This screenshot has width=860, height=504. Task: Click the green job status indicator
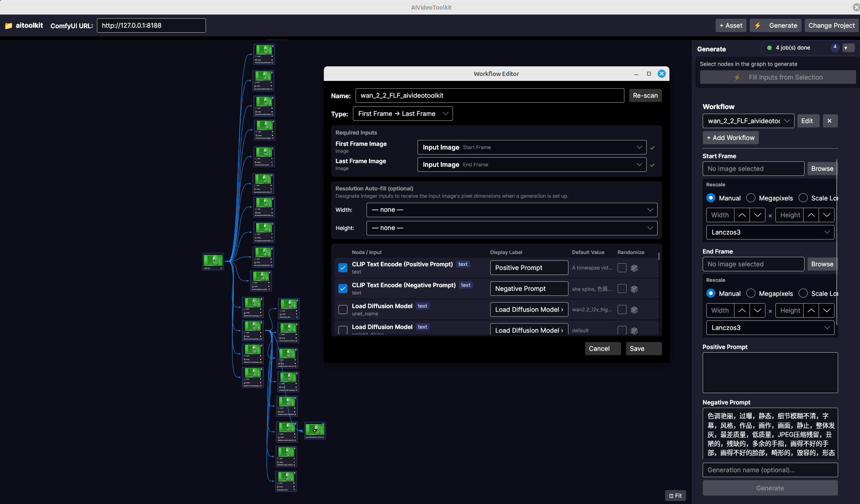769,48
